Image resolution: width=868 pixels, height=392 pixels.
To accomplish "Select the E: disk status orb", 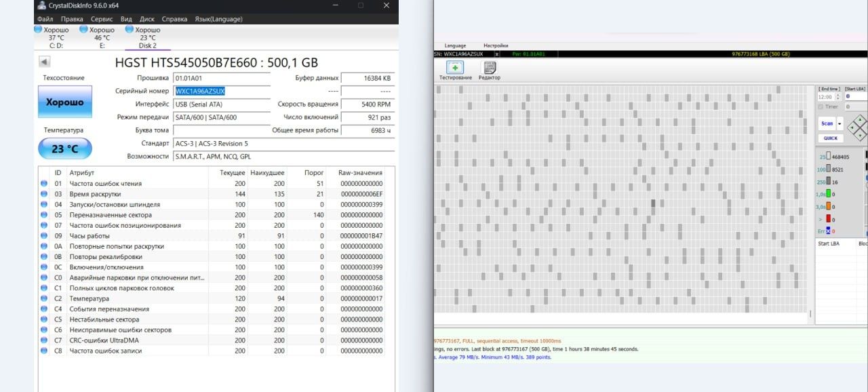I will click(x=83, y=30).
